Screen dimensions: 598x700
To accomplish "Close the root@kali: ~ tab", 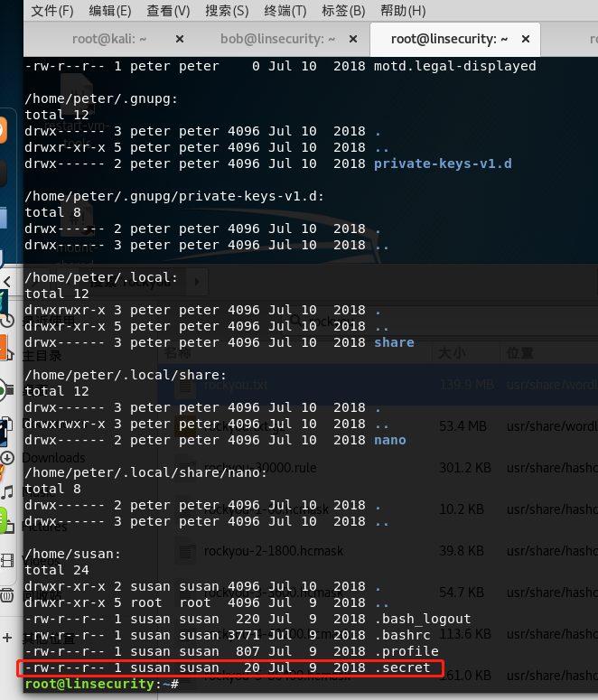I will click(x=180, y=39).
